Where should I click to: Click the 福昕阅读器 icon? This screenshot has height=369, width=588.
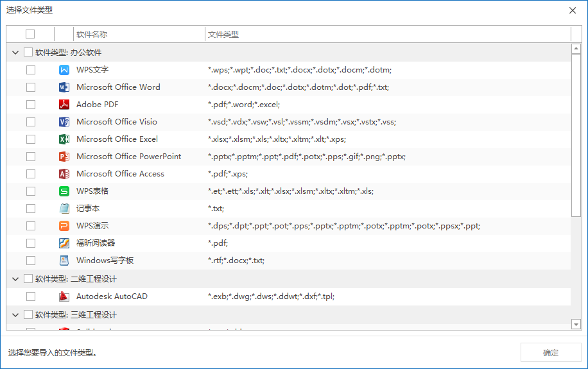click(x=64, y=243)
